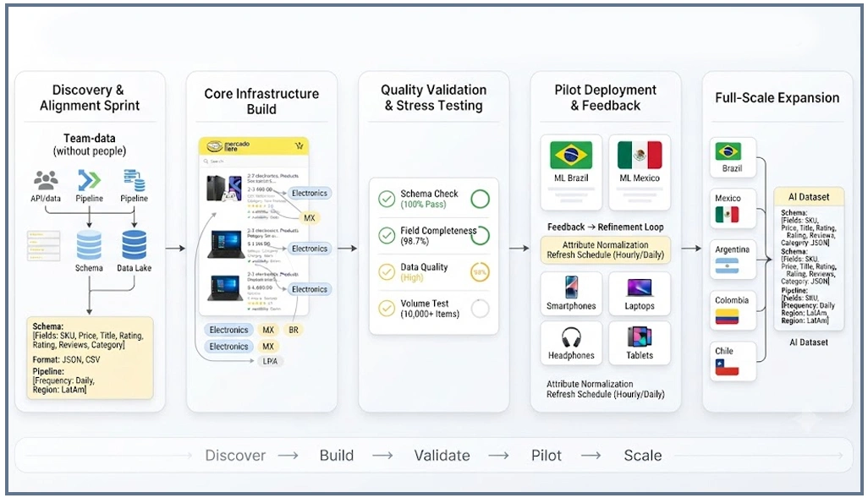The image size is (868, 498).
Task: Select the Argentina flag card
Action: [733, 260]
